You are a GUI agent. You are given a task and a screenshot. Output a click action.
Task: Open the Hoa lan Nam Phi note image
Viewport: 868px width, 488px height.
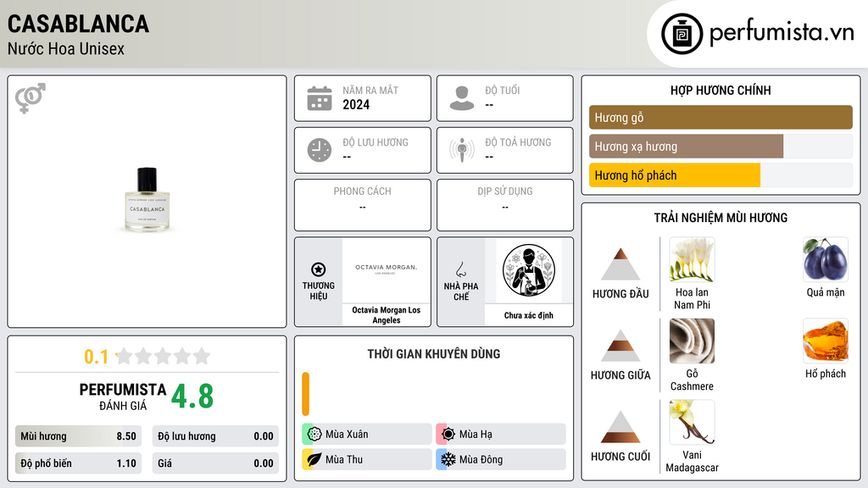(692, 259)
